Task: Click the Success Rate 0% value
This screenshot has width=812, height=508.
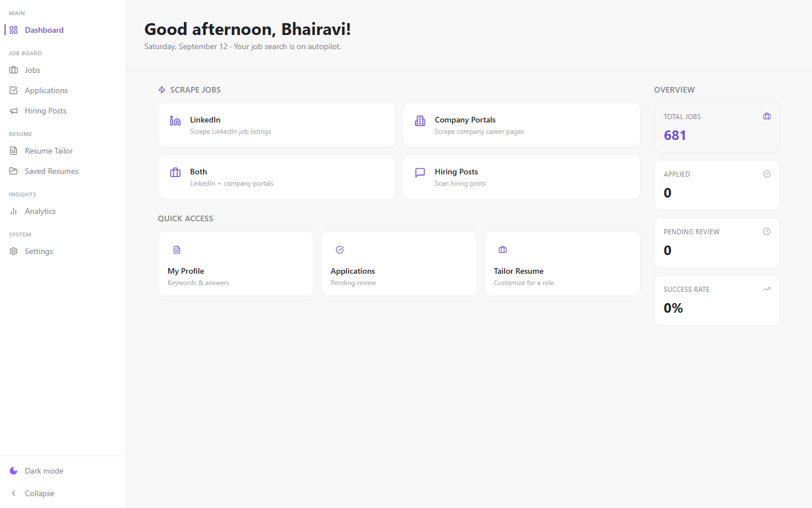Action: [x=673, y=308]
